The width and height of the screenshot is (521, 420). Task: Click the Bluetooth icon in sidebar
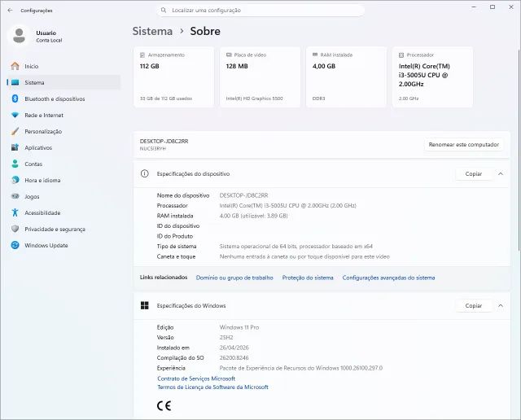15,98
